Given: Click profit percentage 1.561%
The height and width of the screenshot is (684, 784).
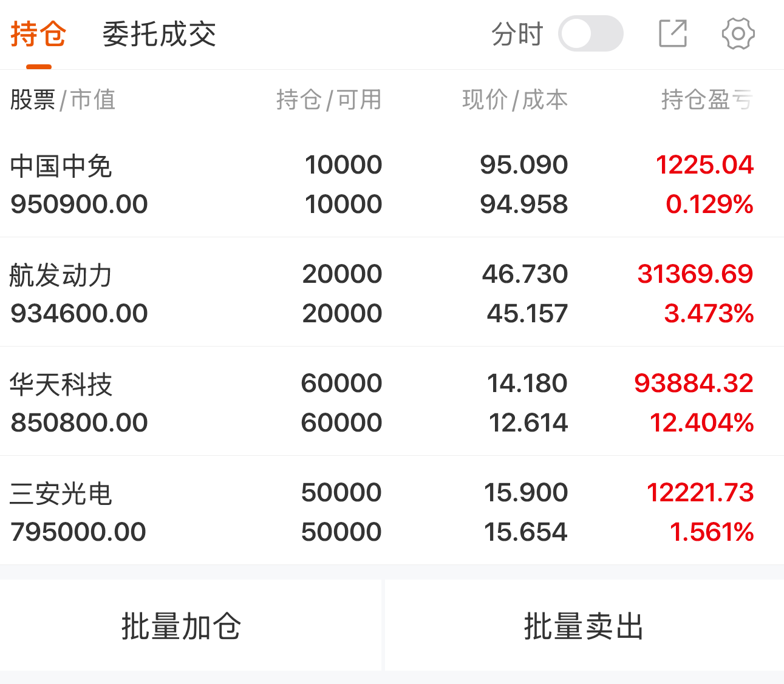Looking at the screenshot, I should 712,532.
